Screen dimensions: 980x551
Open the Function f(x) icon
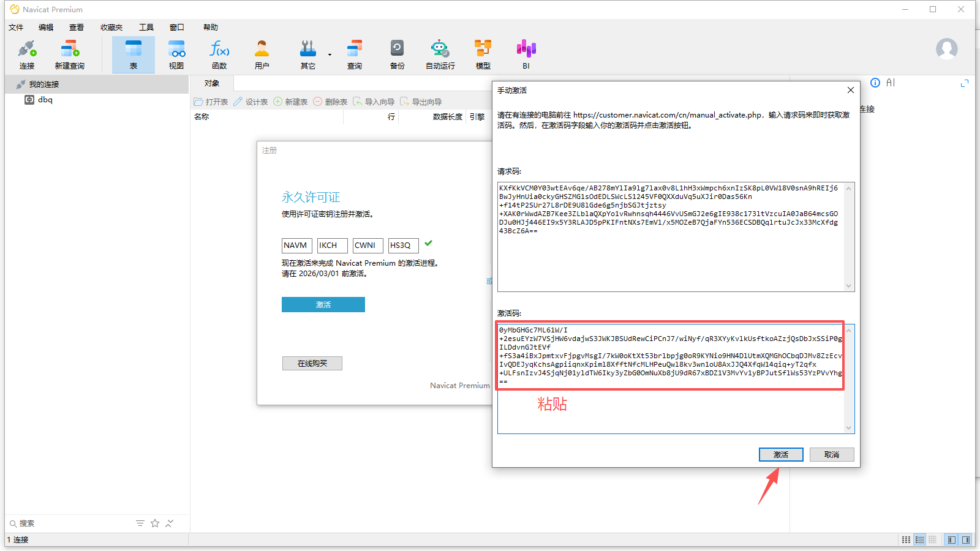click(219, 54)
